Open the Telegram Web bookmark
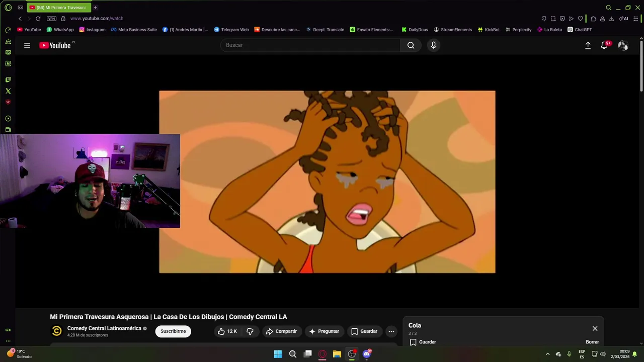This screenshot has height=362, width=644. [x=231, y=30]
